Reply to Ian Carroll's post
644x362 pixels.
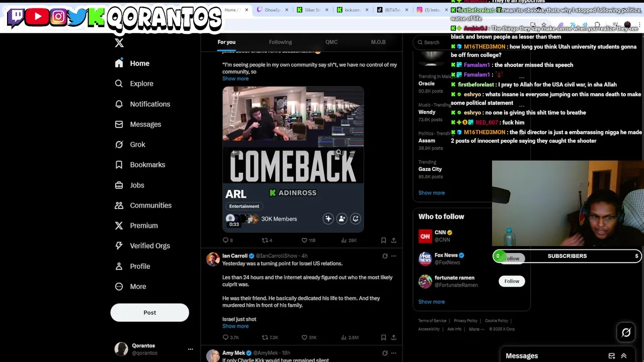tap(230, 337)
